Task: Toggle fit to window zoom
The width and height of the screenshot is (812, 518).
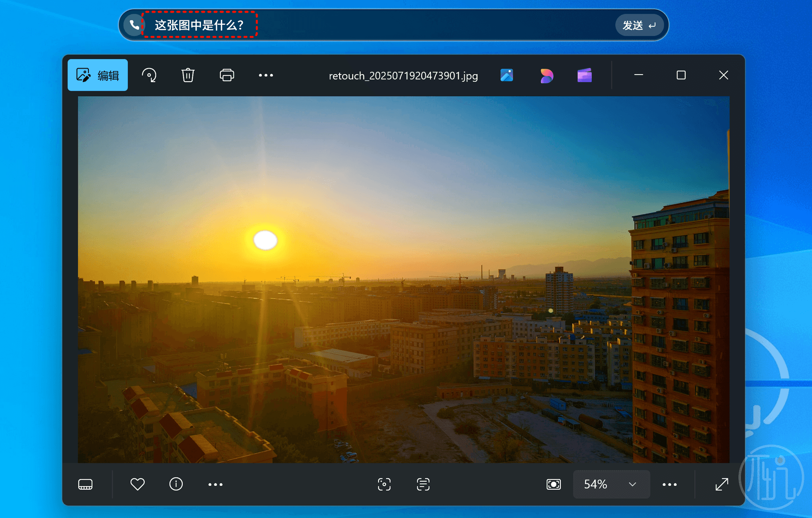Action: click(553, 484)
